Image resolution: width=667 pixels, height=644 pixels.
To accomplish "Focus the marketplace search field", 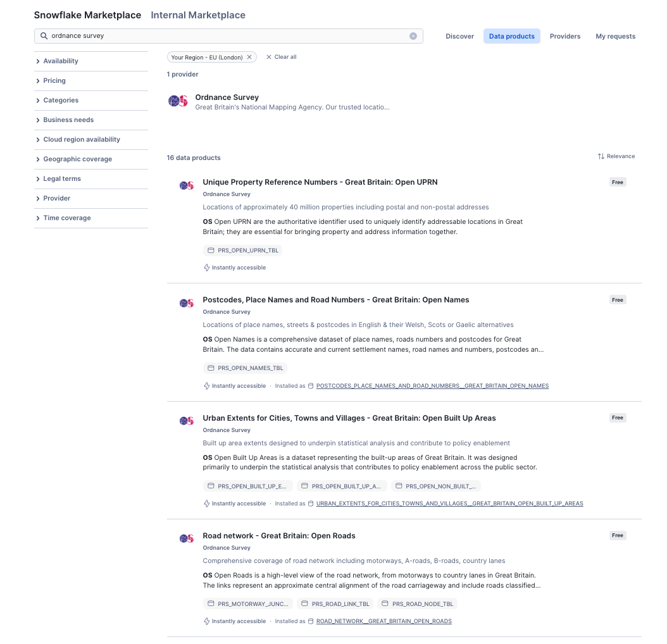I will 228,36.
